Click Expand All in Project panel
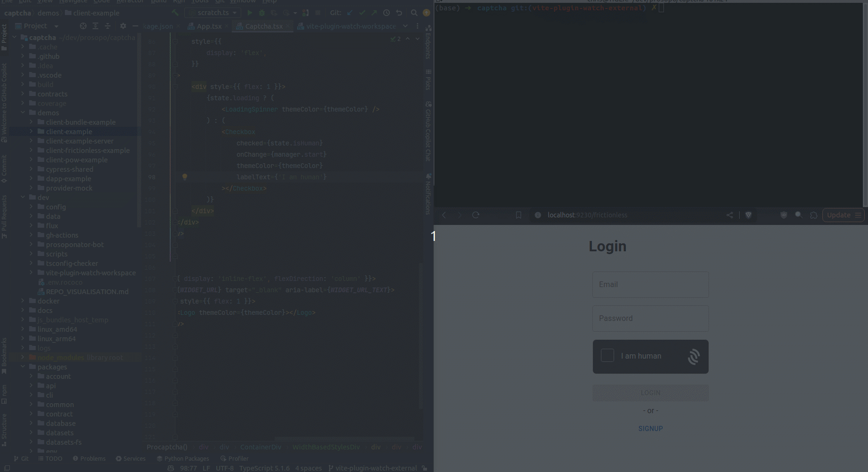 coord(95,26)
